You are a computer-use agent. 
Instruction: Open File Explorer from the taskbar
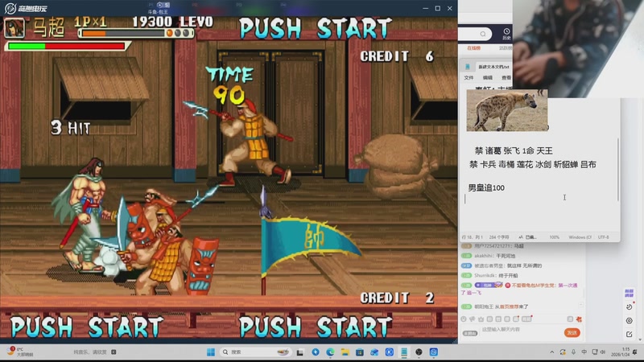click(345, 352)
